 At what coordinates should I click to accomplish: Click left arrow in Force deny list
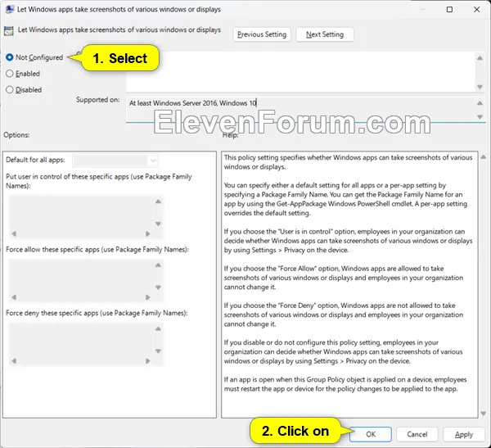coord(14,361)
